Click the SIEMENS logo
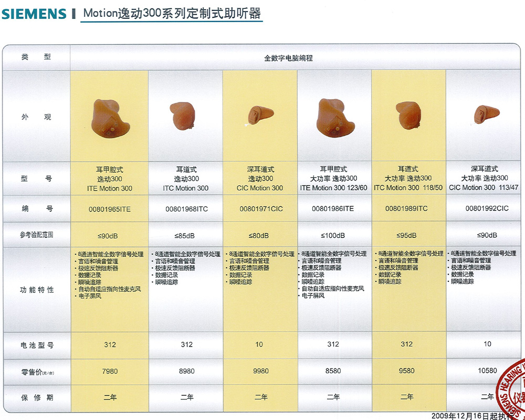 (34, 14)
